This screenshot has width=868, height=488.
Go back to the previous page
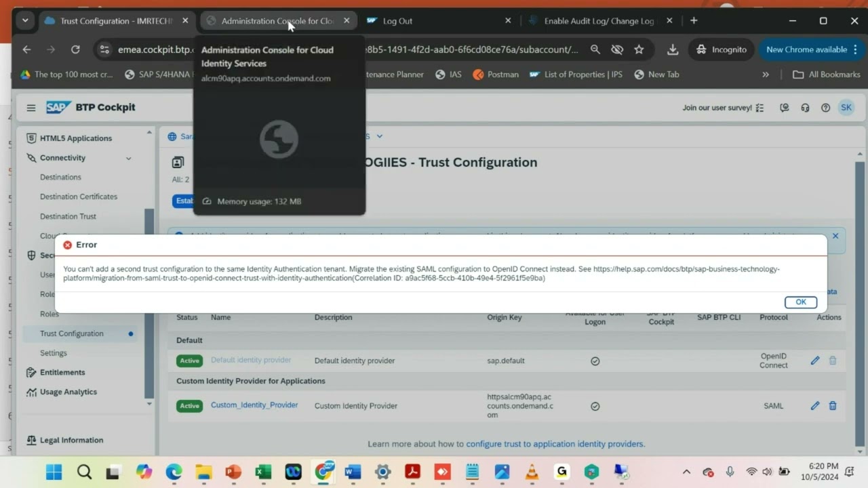click(26, 49)
